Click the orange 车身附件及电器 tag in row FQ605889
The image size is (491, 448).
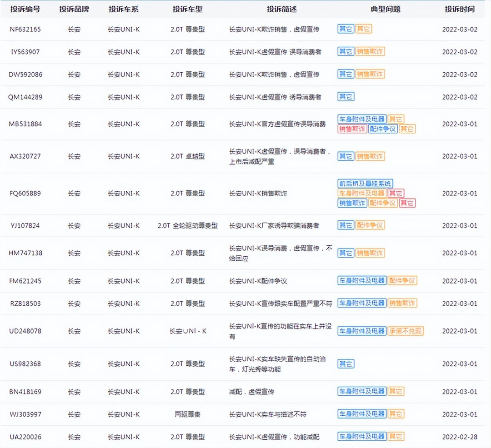[362, 193]
